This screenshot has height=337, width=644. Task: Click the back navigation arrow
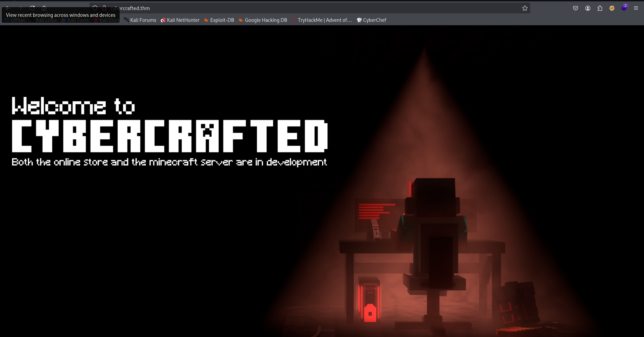click(x=8, y=8)
